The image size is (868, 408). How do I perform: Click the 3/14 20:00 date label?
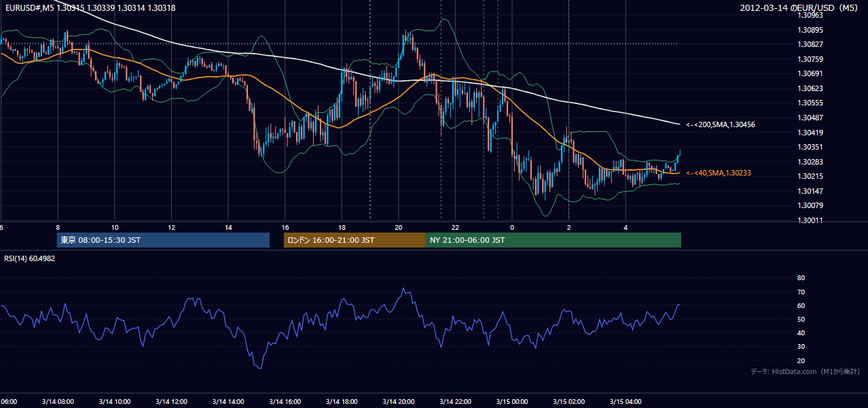[x=399, y=401]
